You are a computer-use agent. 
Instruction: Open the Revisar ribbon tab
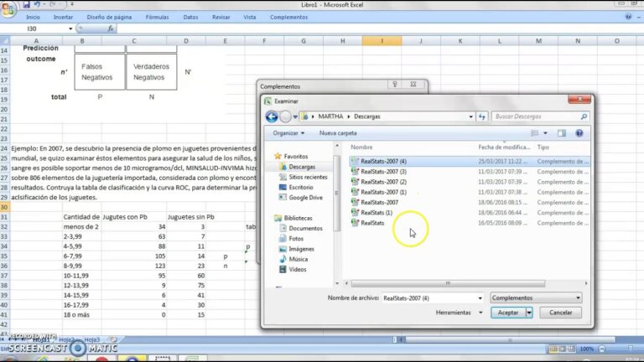pos(221,18)
